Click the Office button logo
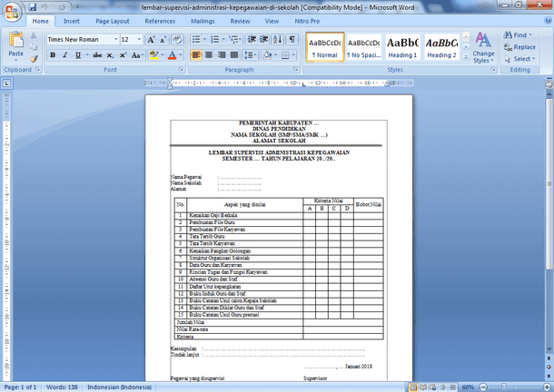554x392 pixels. (12, 13)
